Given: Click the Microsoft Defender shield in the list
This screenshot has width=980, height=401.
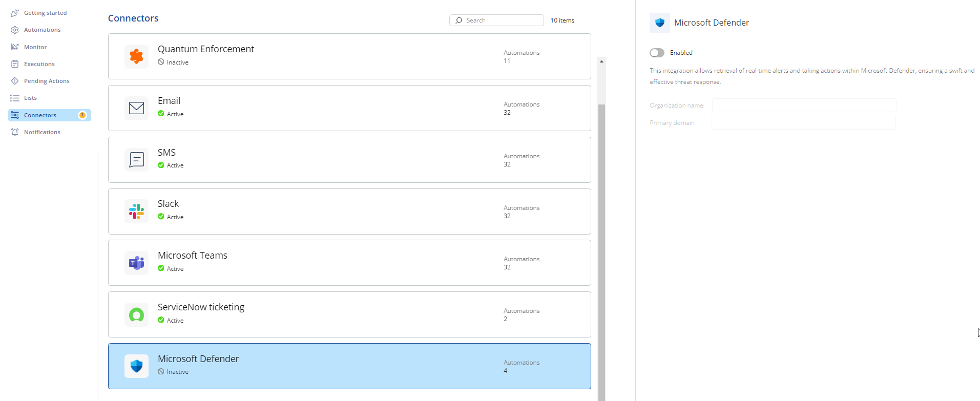Looking at the screenshot, I should point(136,366).
